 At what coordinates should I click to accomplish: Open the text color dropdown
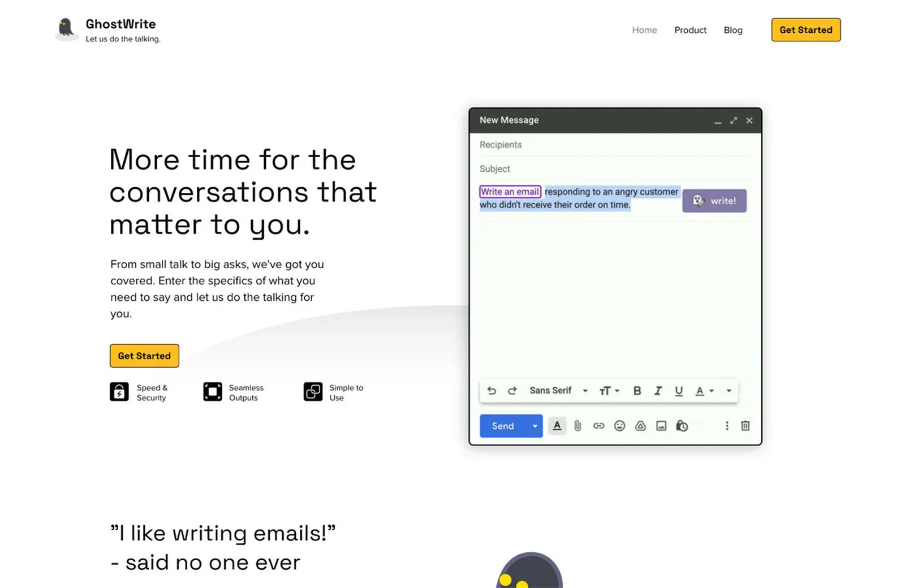[x=704, y=391]
